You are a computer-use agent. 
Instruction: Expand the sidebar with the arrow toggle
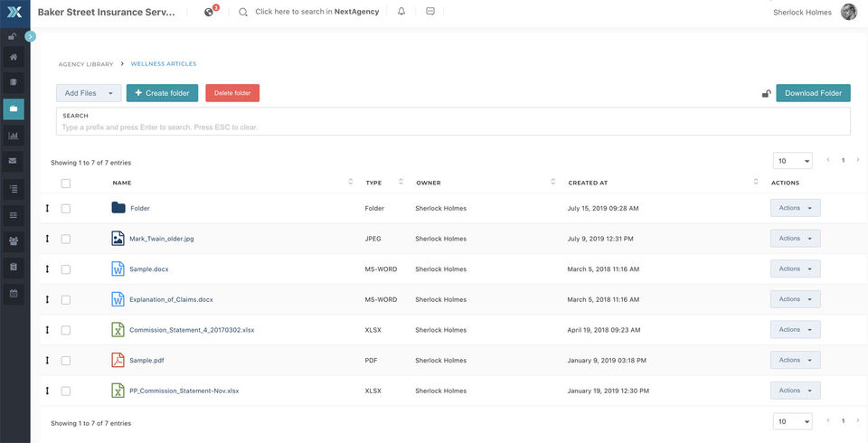pos(30,36)
